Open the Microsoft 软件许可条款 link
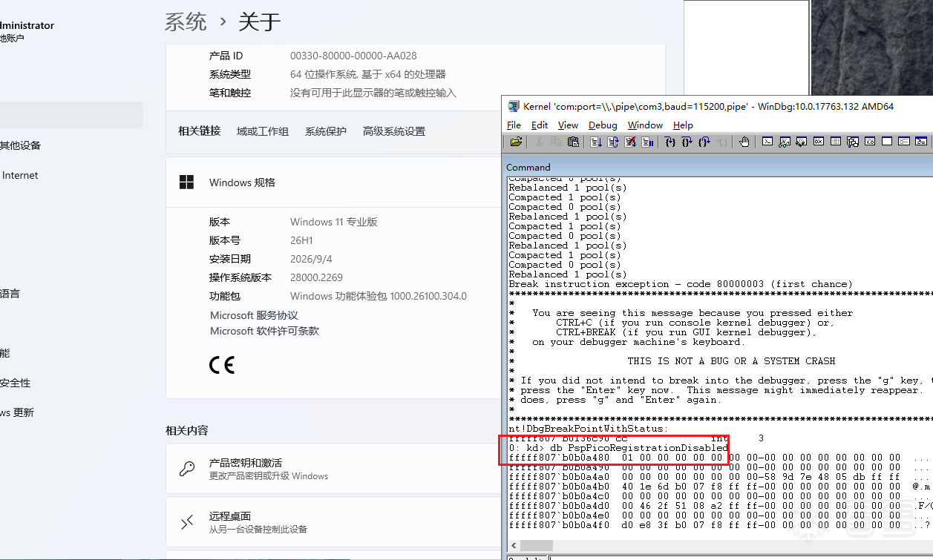This screenshot has height=560, width=933. pos(264,331)
